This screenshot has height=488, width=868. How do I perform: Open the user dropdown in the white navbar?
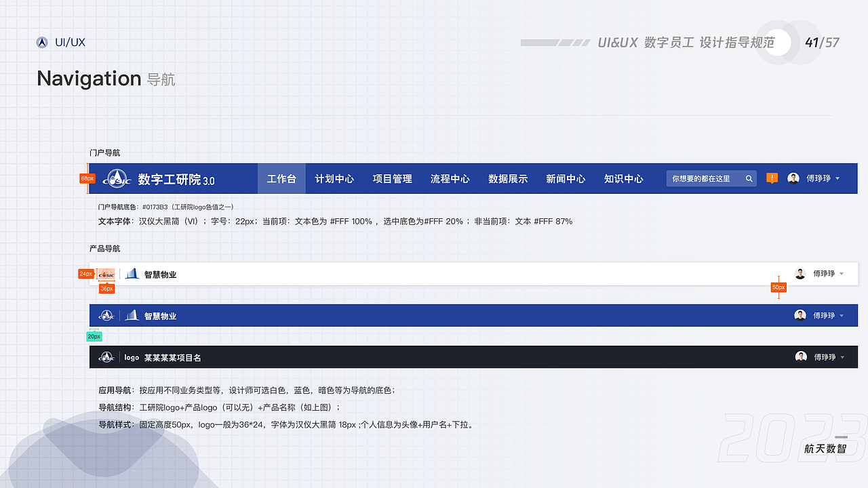pos(842,274)
